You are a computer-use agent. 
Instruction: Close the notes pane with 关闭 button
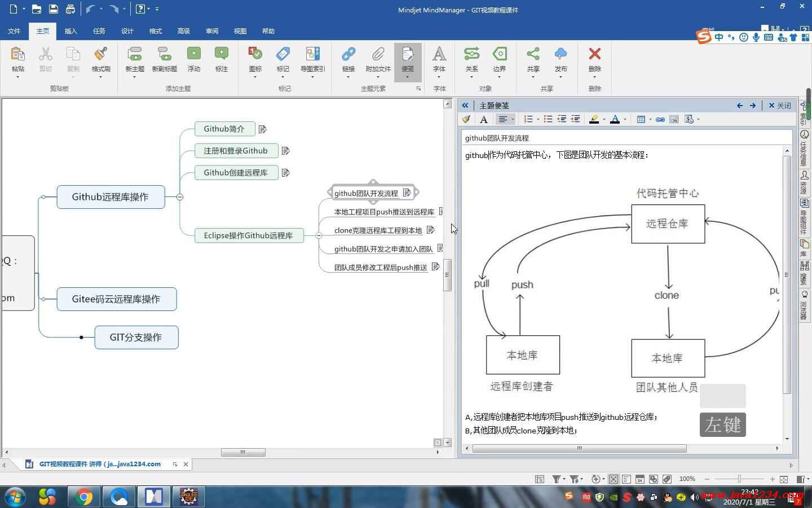click(780, 106)
